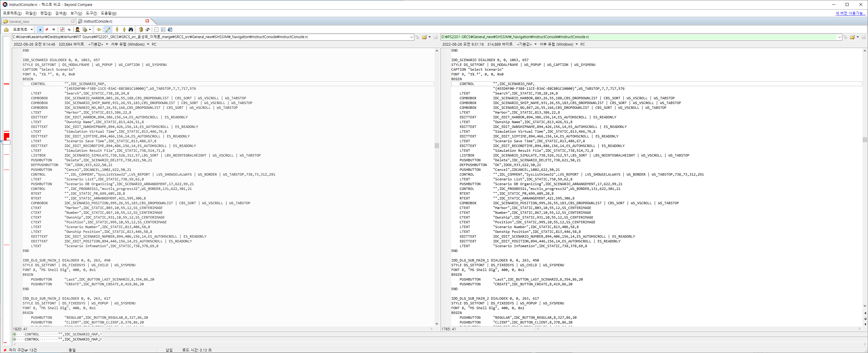The image size is (868, 353).
Task: Open the 프로젝트트(S) menu
Action: point(13,13)
